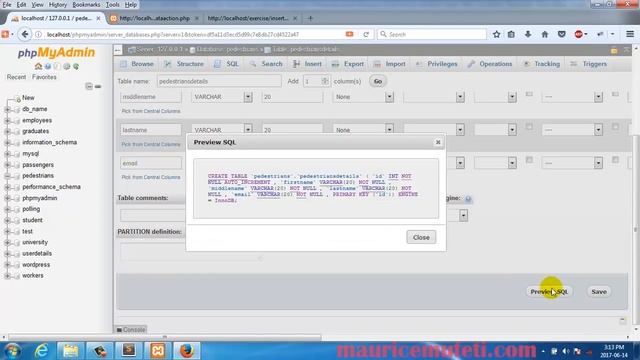Click the volume icon in system tray
The width and height of the screenshot is (640, 360).
(566, 351)
